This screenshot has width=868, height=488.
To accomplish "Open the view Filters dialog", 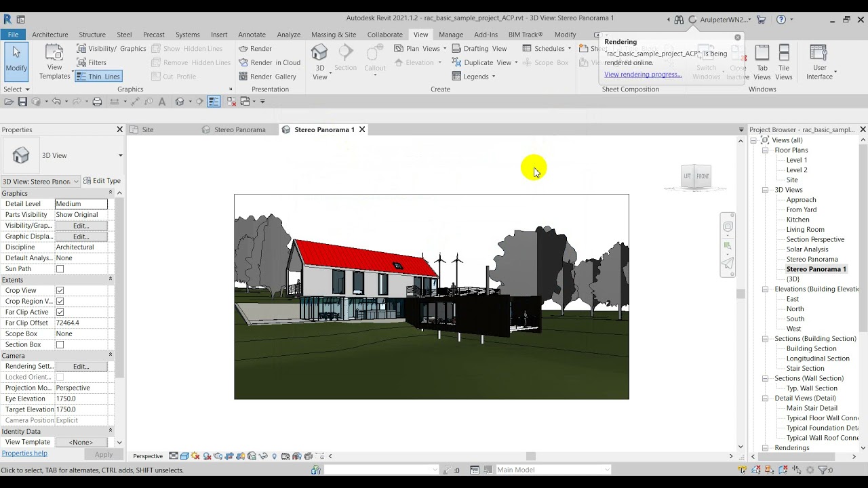I will pos(92,62).
